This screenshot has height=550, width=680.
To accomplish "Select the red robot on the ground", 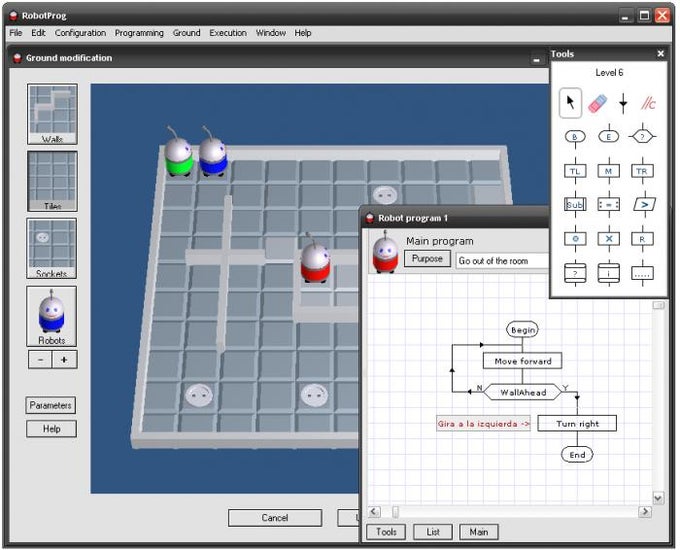I will tap(315, 259).
